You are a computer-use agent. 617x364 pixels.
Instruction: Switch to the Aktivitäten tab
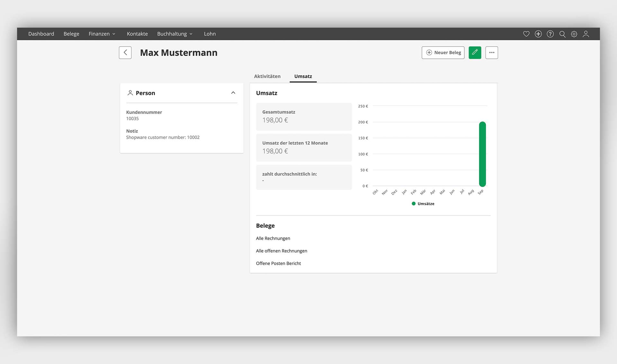point(267,76)
